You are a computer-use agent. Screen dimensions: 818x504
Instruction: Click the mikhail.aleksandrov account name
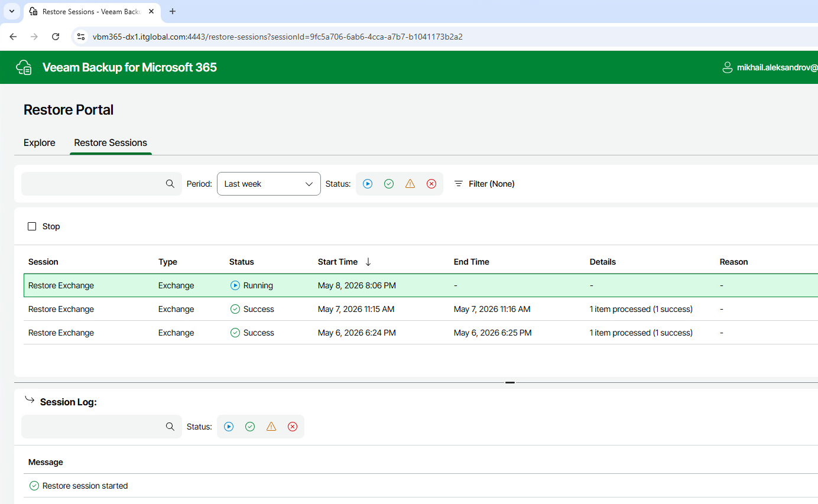click(777, 68)
